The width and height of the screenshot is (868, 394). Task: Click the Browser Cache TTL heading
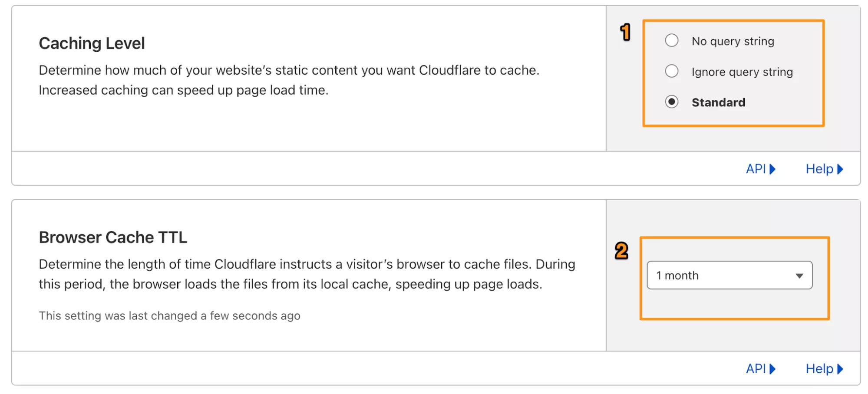[x=113, y=237]
